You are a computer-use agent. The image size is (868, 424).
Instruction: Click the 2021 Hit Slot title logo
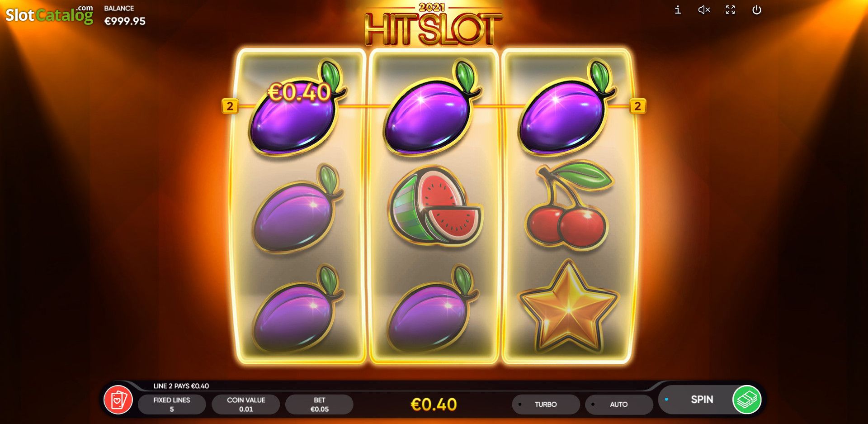(x=433, y=24)
